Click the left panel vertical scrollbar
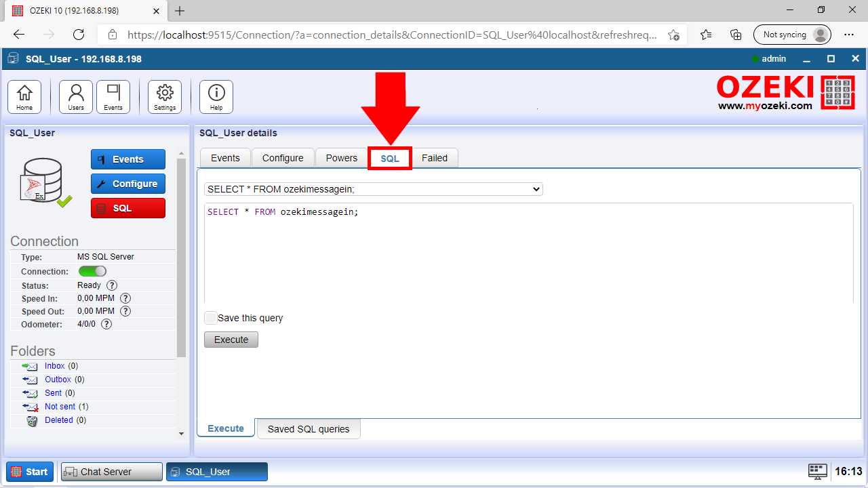This screenshot has width=868, height=488. pyautogui.click(x=181, y=258)
